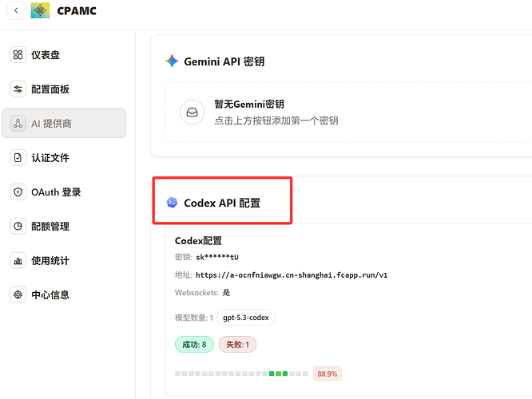
Task: Click the back chevron button
Action: pos(16,10)
